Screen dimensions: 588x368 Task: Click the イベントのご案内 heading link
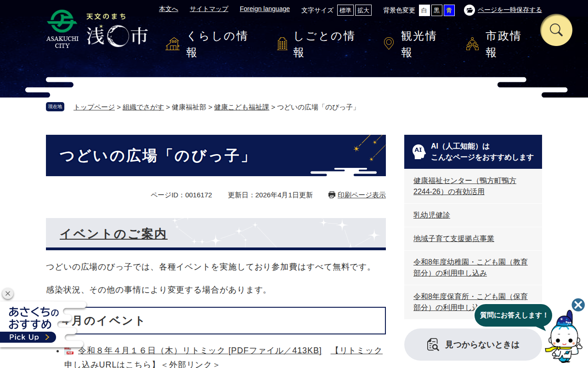(113, 234)
